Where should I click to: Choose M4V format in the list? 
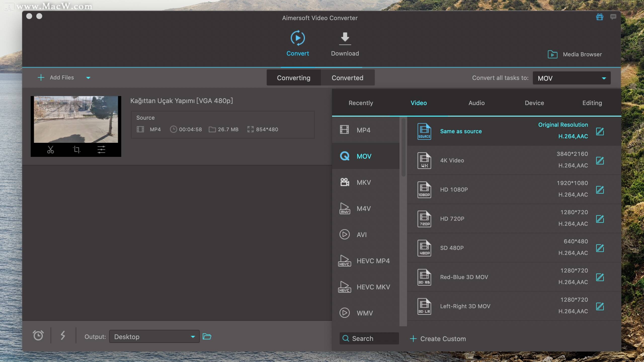pyautogui.click(x=366, y=208)
